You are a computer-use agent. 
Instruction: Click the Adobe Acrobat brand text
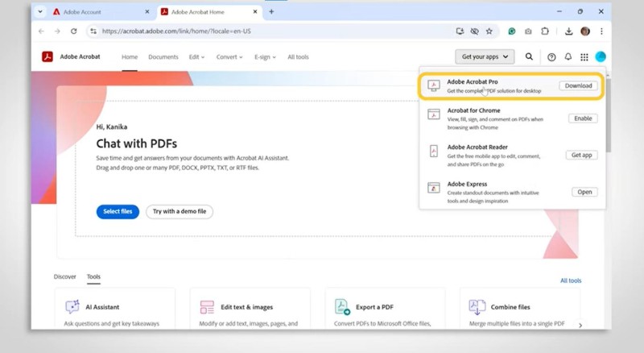coord(80,56)
